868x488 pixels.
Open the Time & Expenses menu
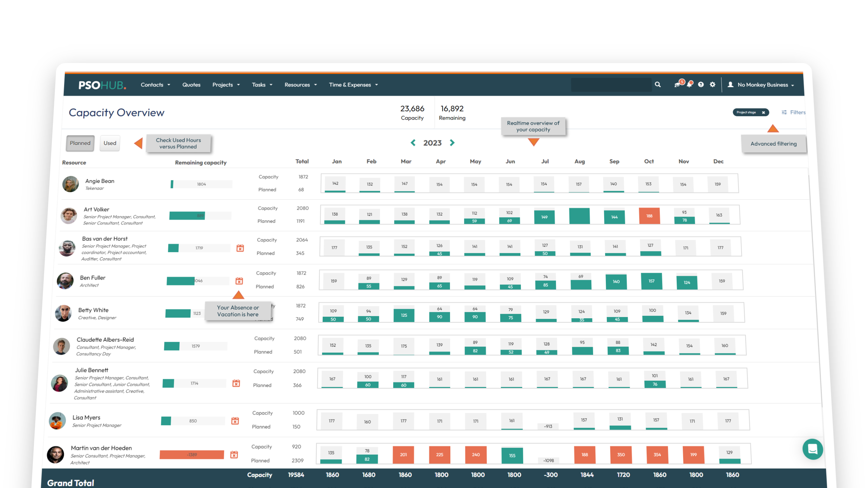[353, 85]
